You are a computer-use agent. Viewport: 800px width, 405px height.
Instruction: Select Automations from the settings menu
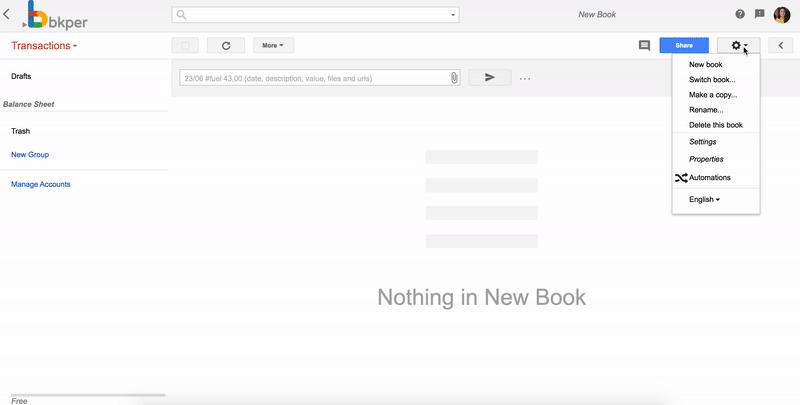tap(709, 178)
